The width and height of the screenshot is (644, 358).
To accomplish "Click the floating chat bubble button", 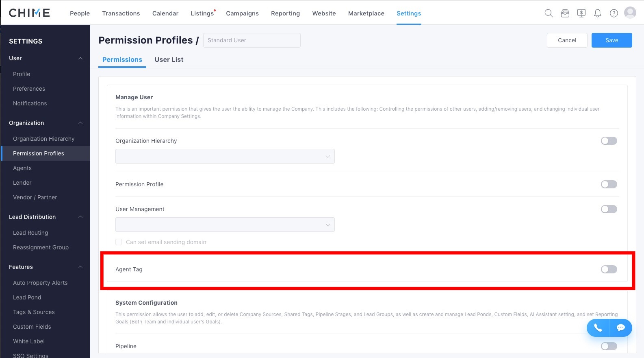I will click(x=621, y=328).
